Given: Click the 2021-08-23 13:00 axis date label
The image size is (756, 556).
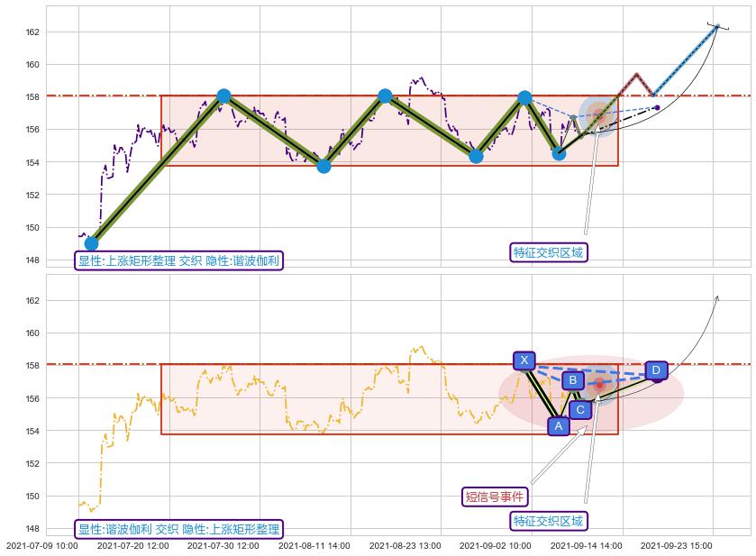Looking at the screenshot, I should (405, 545).
